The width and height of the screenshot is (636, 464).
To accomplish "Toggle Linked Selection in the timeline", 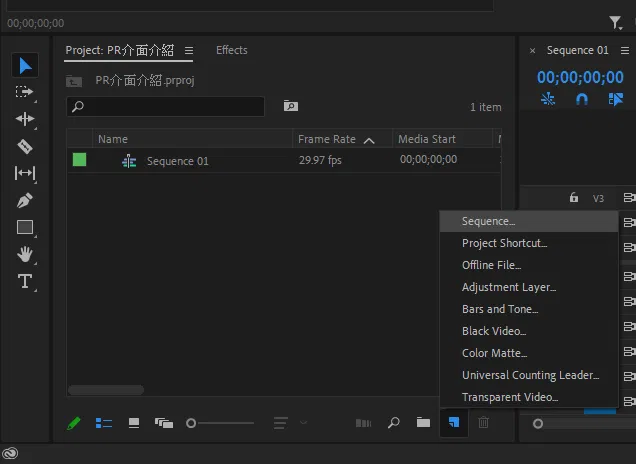I will pyautogui.click(x=616, y=99).
